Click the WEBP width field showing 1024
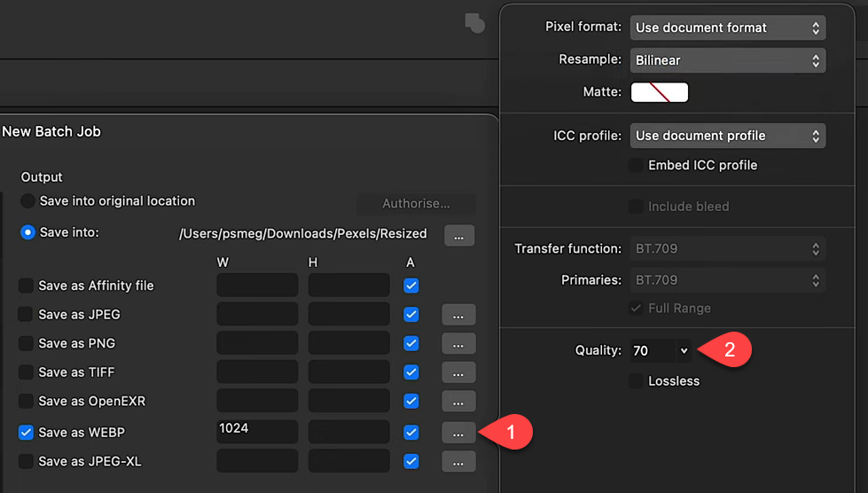 click(x=257, y=432)
